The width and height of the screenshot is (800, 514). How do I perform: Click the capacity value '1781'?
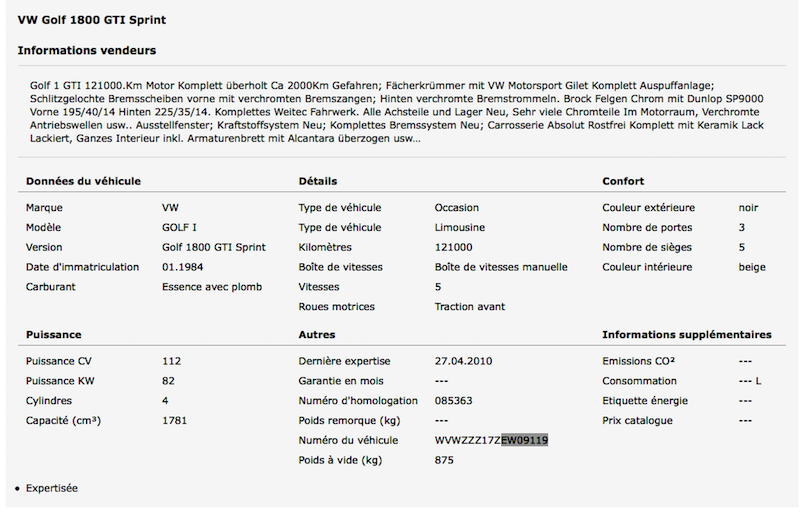pyautogui.click(x=174, y=421)
